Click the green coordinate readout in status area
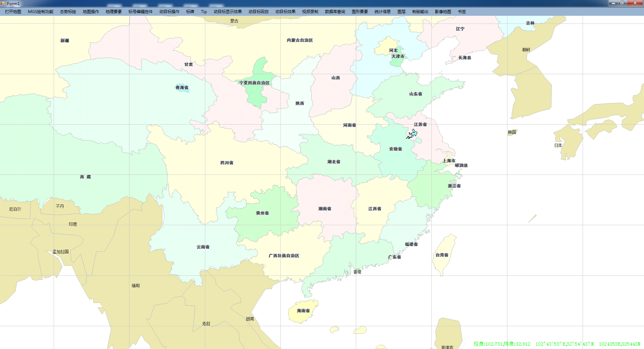Image resolution: width=644 pixels, height=349 pixels. pyautogui.click(x=557, y=344)
